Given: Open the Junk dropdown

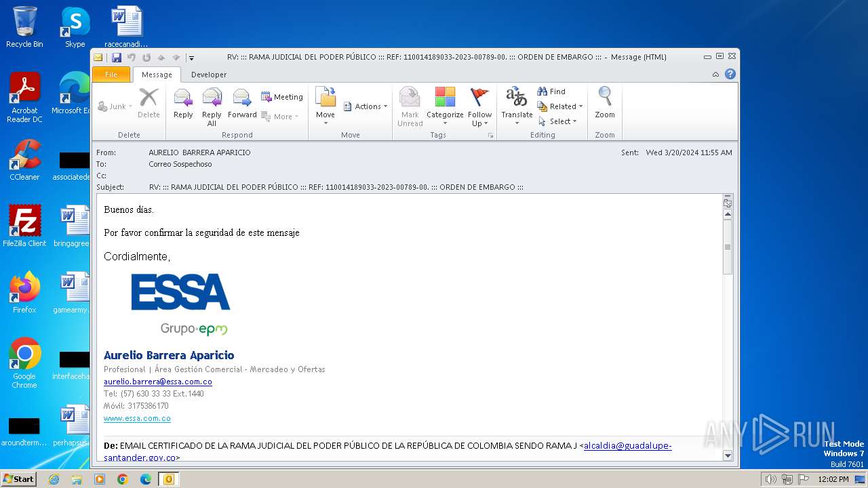Looking at the screenshot, I should (x=115, y=106).
